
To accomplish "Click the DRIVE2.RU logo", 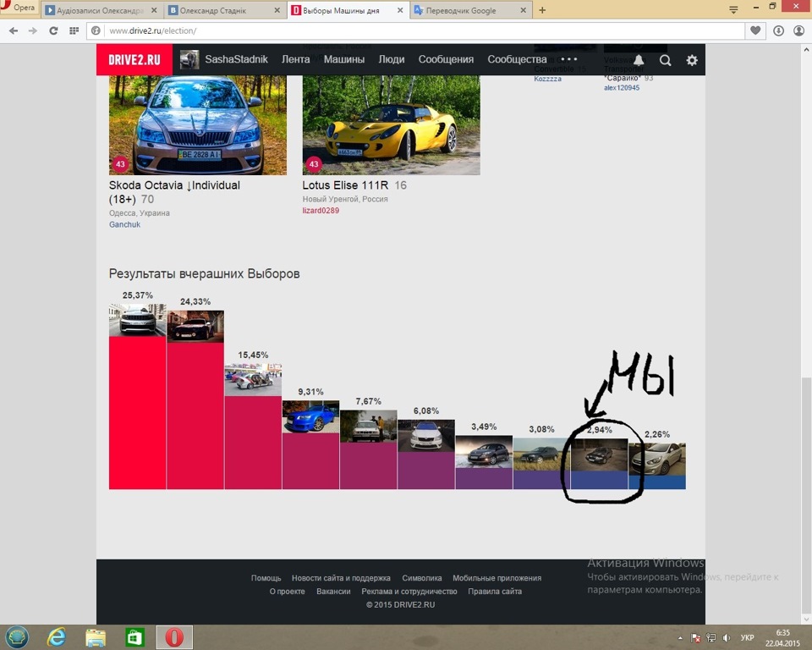I will pyautogui.click(x=134, y=59).
